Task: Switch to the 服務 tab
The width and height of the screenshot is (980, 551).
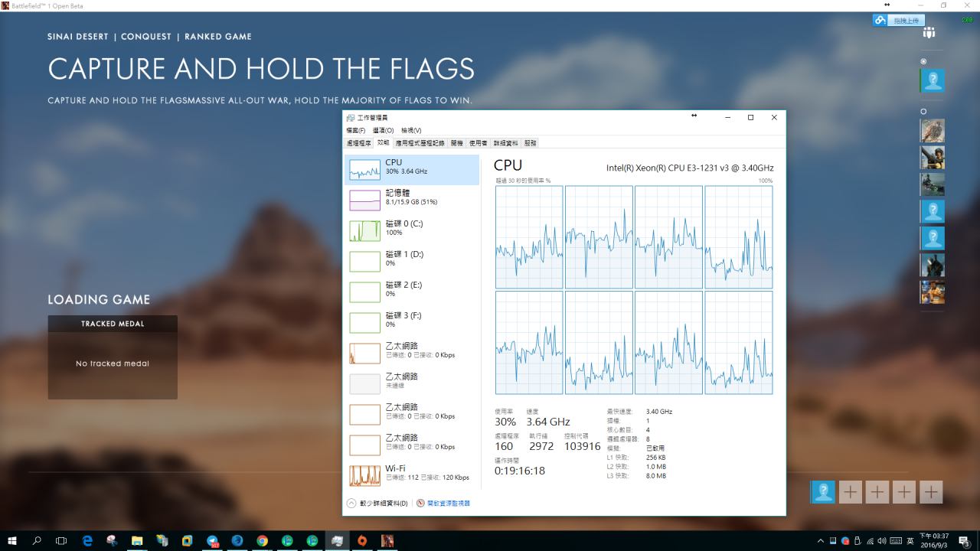Action: 531,143
